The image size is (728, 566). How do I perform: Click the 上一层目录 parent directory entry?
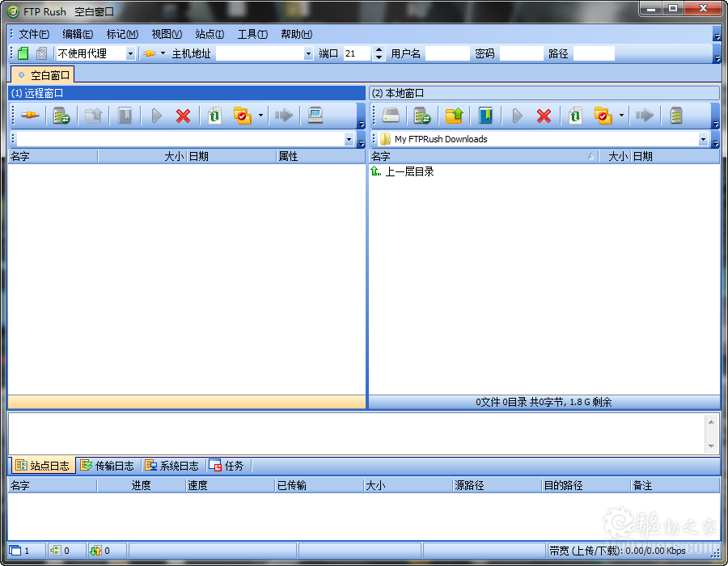coord(402,171)
